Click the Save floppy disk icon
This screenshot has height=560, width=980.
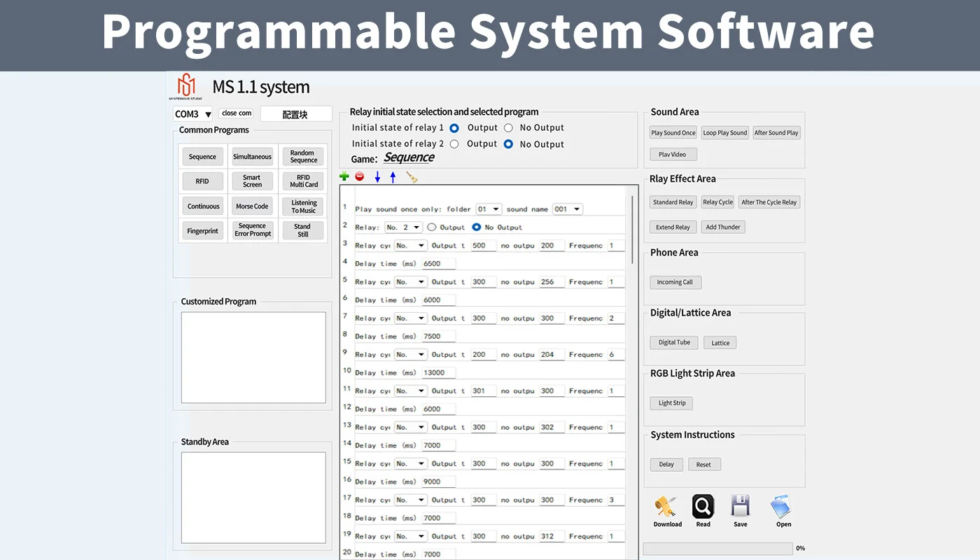[740, 506]
